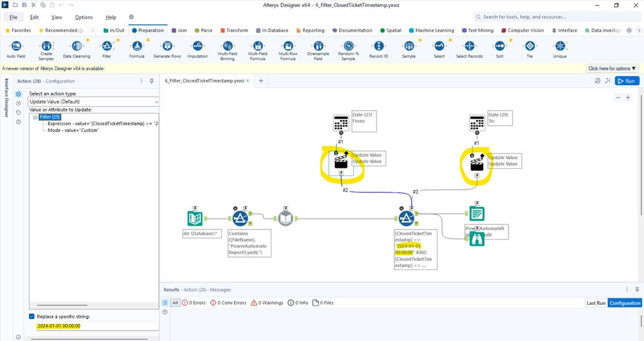The height and width of the screenshot is (341, 644).
Task: Collapse the Filter (25) tree node
Action: [x=35, y=117]
